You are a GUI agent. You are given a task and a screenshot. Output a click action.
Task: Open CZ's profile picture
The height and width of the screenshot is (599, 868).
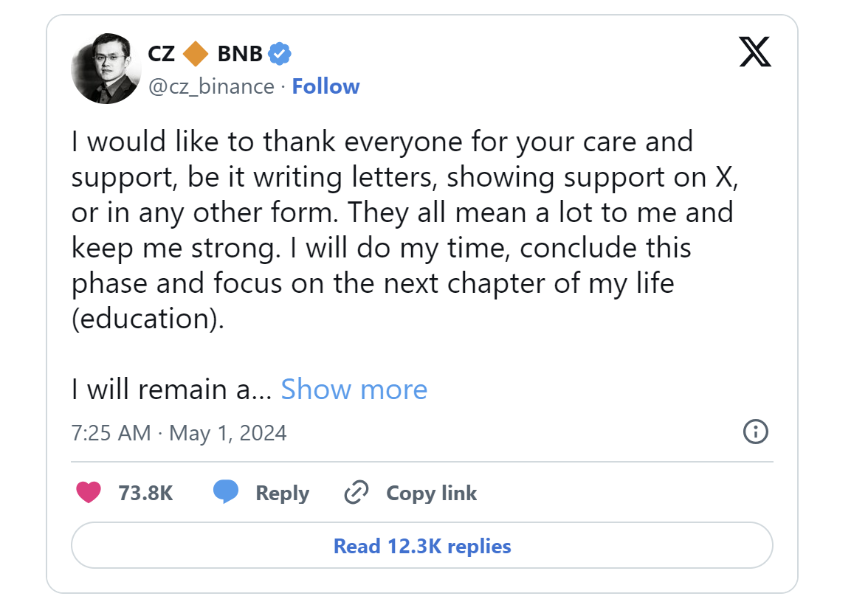[106, 69]
